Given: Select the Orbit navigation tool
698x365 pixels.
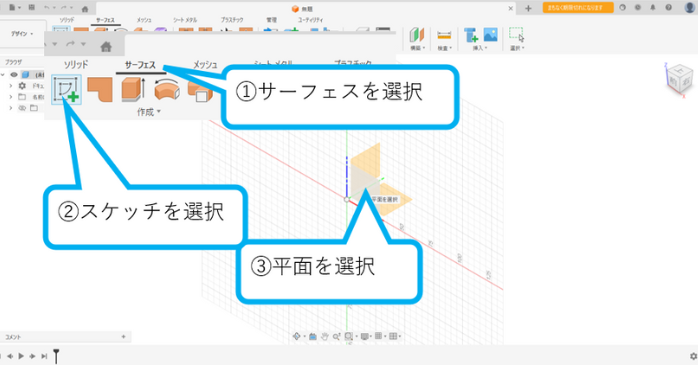Looking at the screenshot, I should [x=297, y=337].
